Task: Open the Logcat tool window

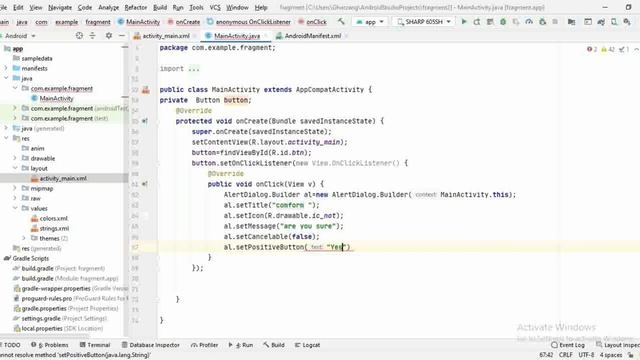Action: 307,345
